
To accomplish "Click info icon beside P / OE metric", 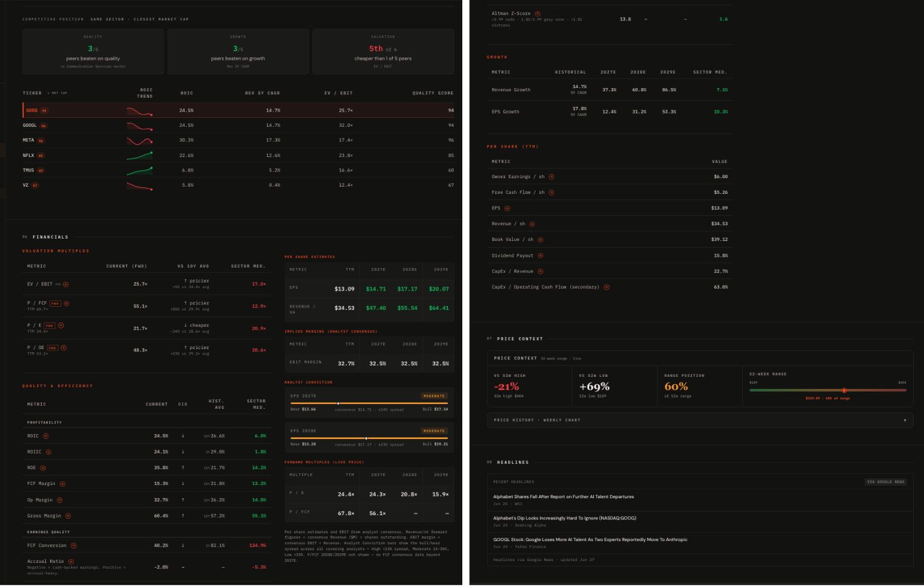I will (x=63, y=347).
